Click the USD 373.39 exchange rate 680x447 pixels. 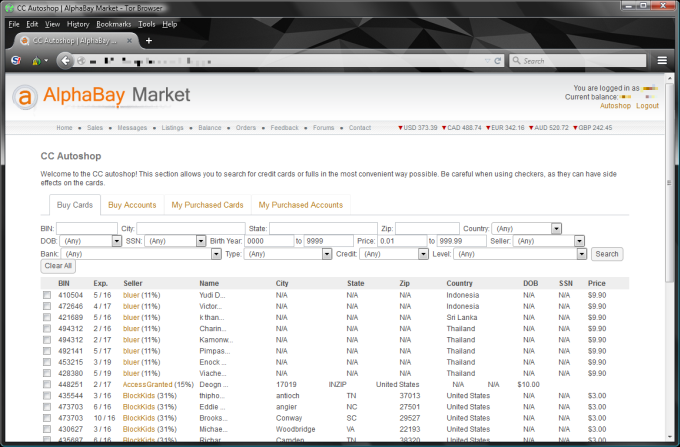point(418,128)
